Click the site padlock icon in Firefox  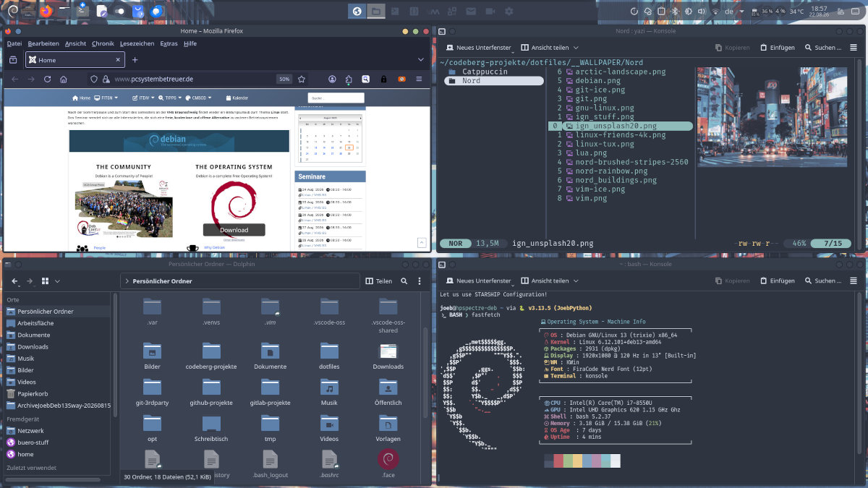[106, 79]
